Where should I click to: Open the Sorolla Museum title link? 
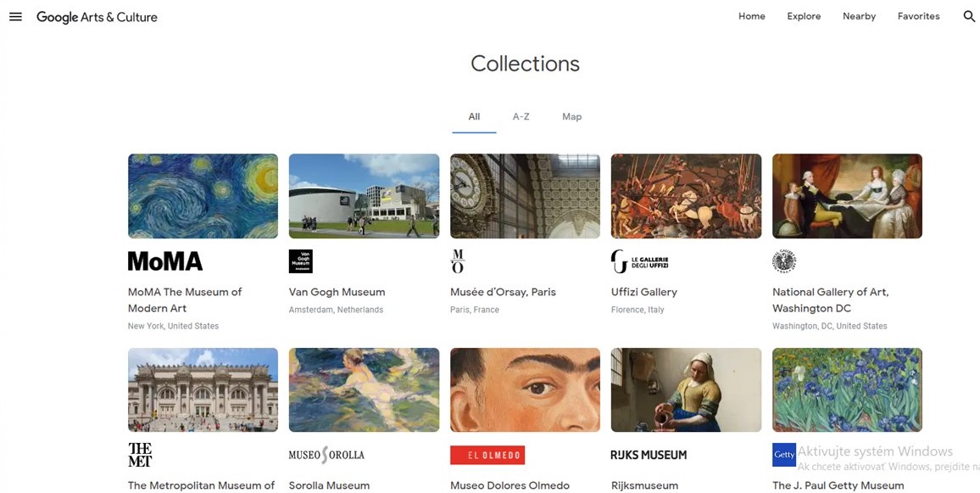pyautogui.click(x=330, y=485)
